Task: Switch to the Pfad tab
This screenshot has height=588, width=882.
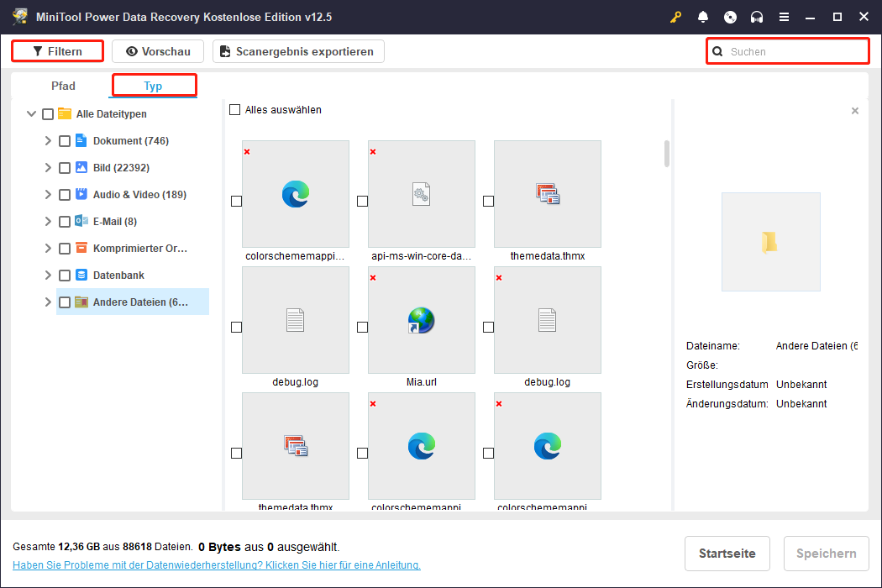Action: 63,86
